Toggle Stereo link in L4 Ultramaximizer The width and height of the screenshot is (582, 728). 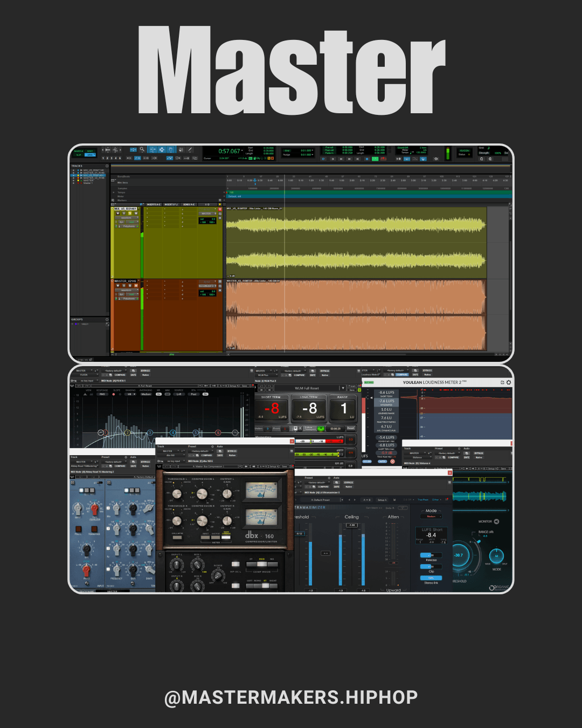point(431,578)
